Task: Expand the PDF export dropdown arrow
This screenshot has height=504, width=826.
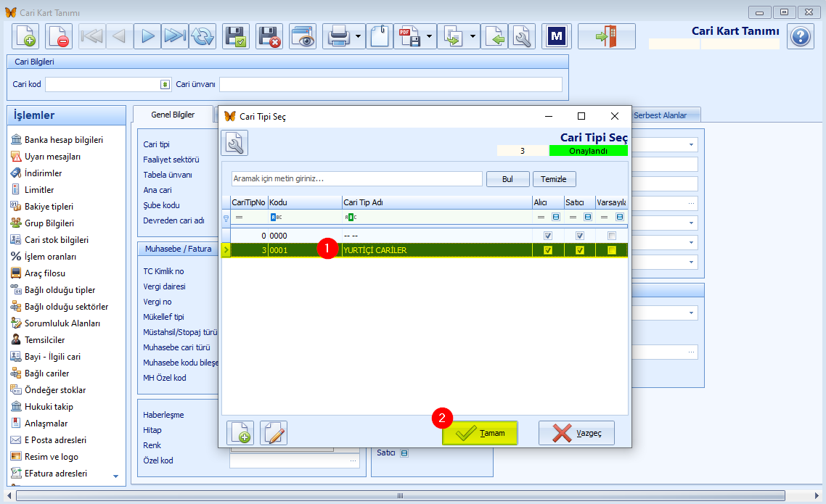Action: point(429,36)
